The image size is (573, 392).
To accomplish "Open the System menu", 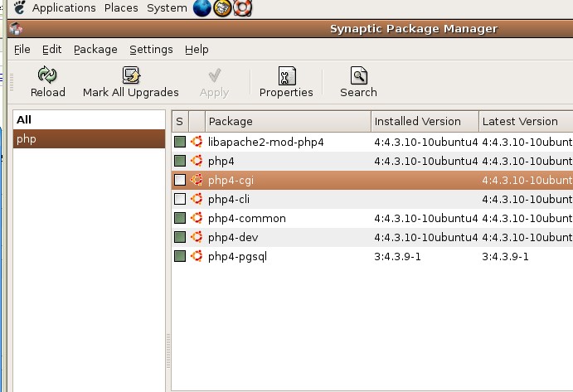I will (x=167, y=7).
